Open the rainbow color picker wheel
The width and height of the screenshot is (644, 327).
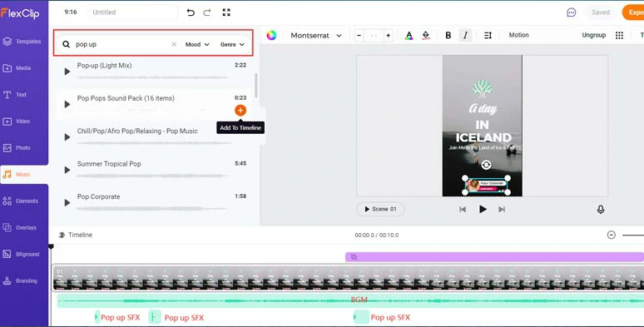click(x=271, y=35)
